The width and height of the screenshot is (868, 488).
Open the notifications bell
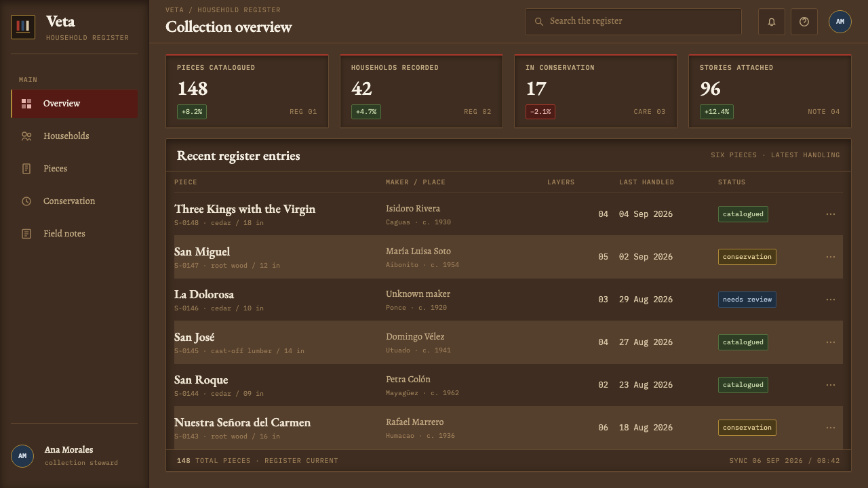click(772, 22)
